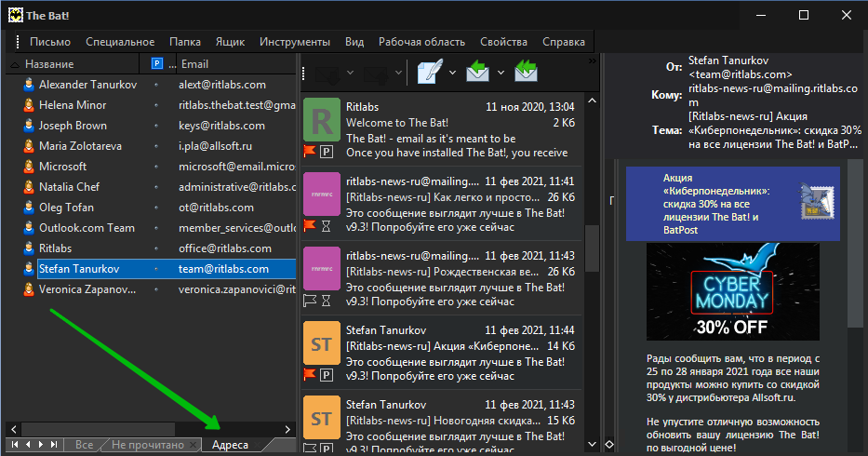Click email office@ritlabs.com

[x=225, y=248]
